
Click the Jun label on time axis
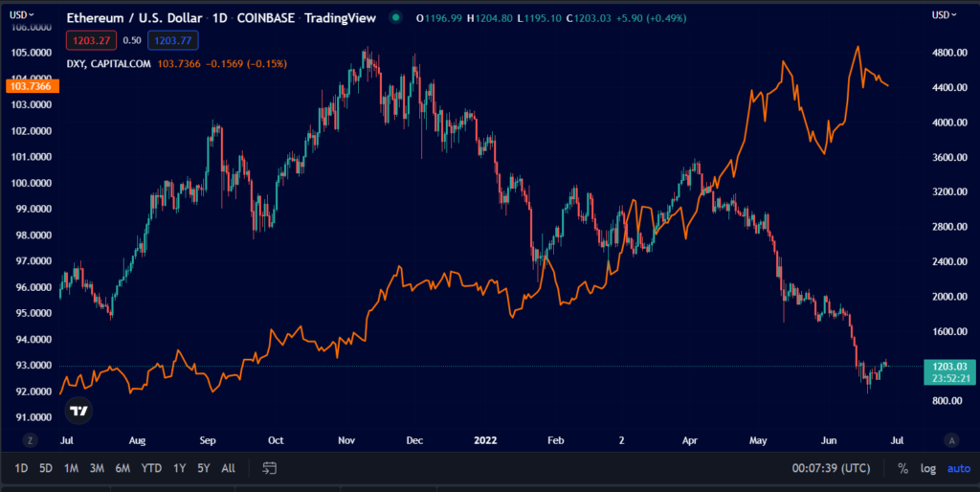click(x=829, y=440)
